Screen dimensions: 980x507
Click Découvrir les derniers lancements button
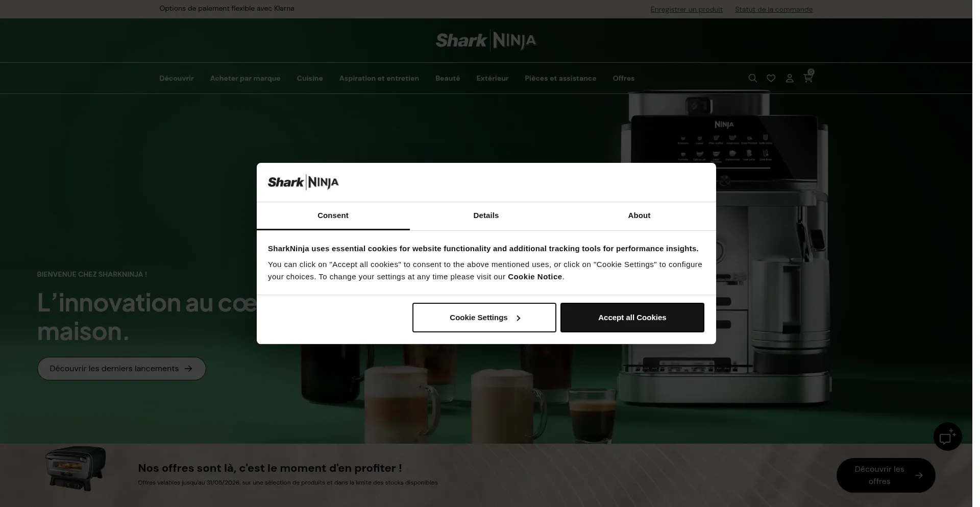point(121,369)
